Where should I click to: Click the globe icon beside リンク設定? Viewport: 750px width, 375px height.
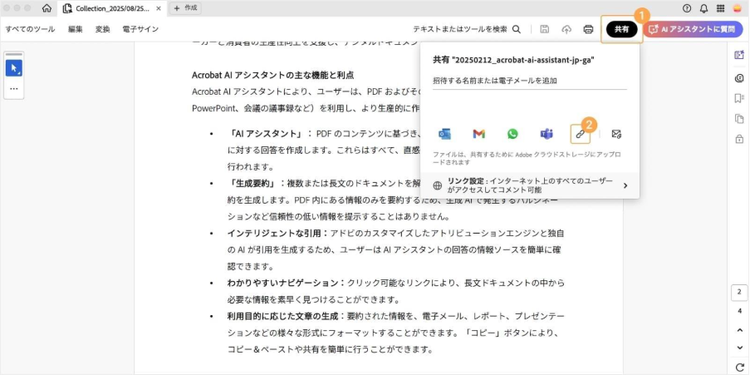437,186
